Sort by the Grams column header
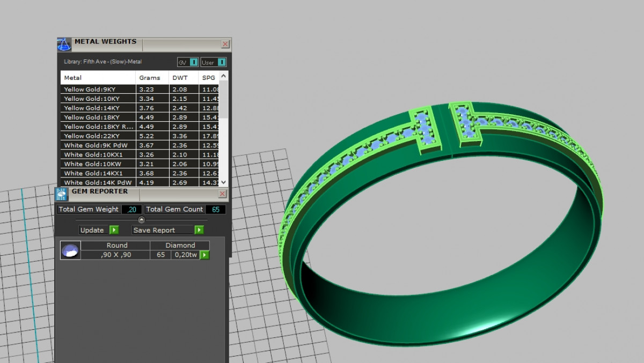 [150, 78]
